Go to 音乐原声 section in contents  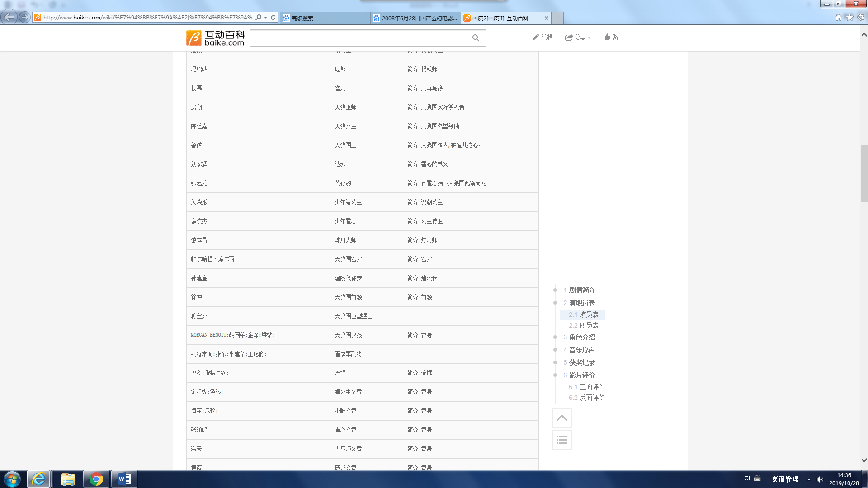(581, 350)
